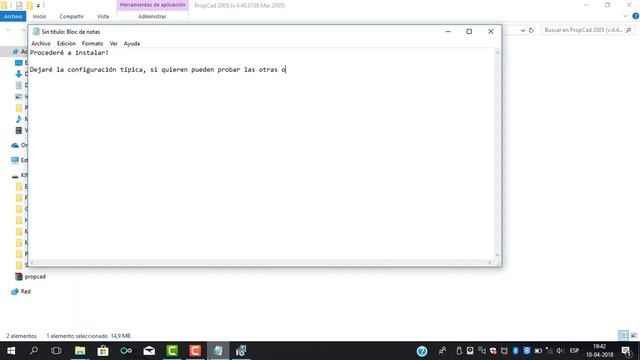Click the Este equipo computer icon in sidebar
This screenshot has height=360, width=640.
pyautogui.click(x=15, y=160)
